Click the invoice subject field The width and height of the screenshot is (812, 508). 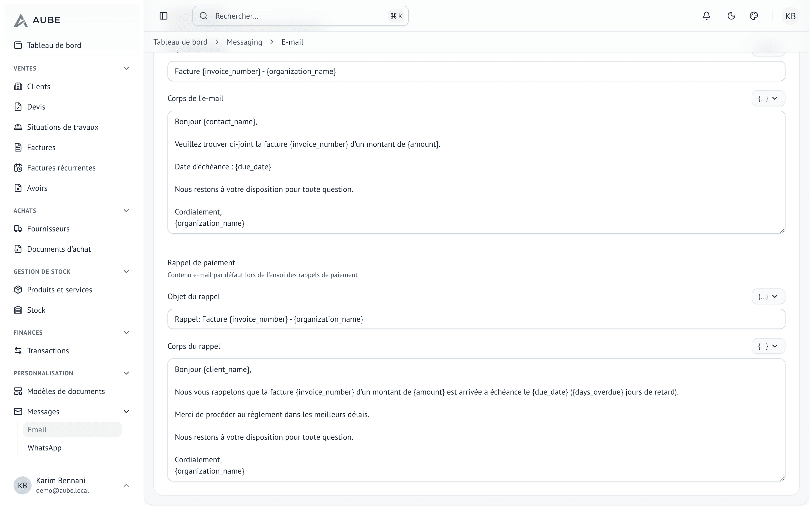(476, 71)
